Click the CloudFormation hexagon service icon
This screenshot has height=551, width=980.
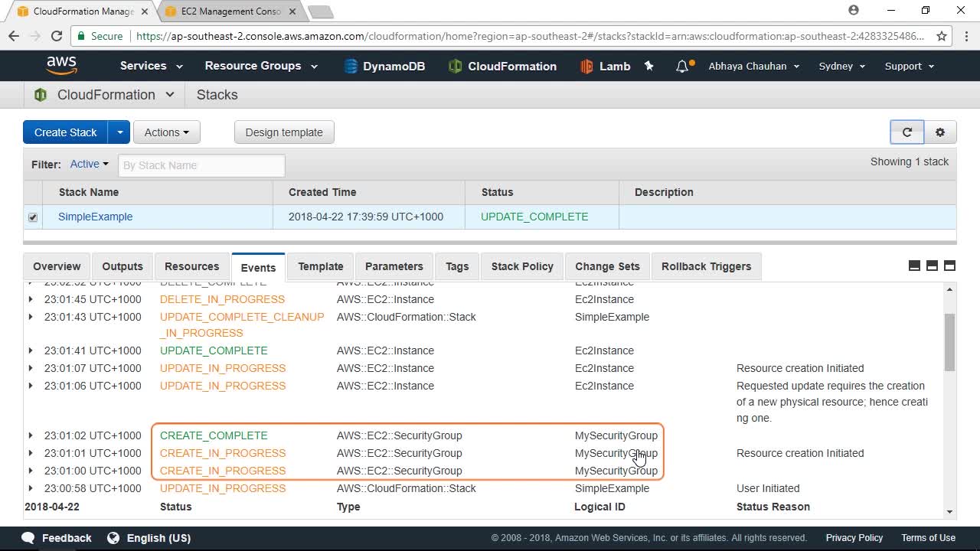click(x=40, y=95)
